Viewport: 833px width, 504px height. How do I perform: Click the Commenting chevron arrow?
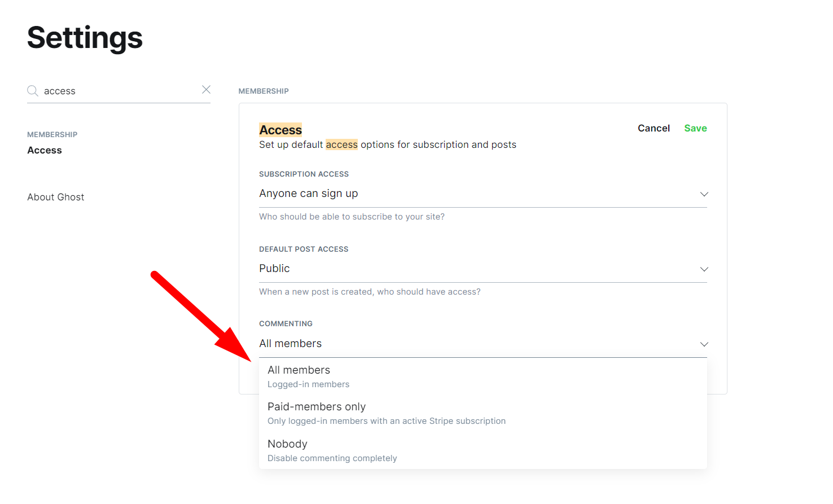click(x=704, y=344)
